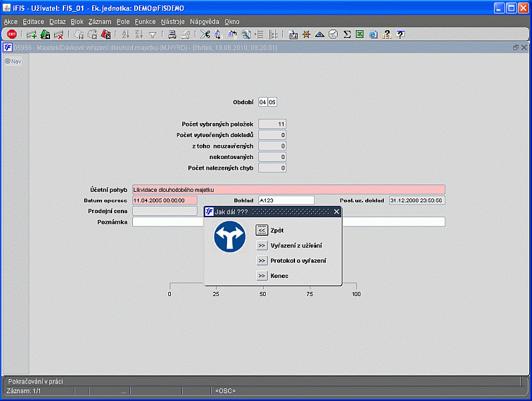Click the Internet Explorer browser icon

(x=373, y=34)
